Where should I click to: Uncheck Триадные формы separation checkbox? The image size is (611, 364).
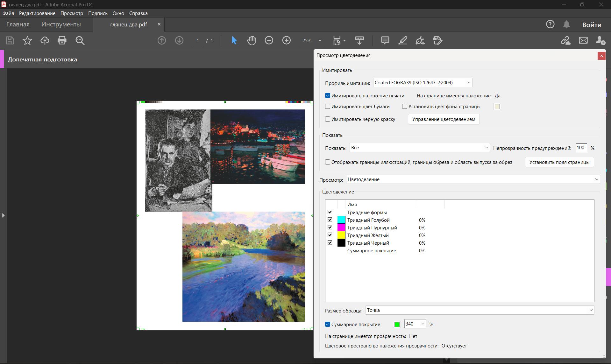(330, 212)
